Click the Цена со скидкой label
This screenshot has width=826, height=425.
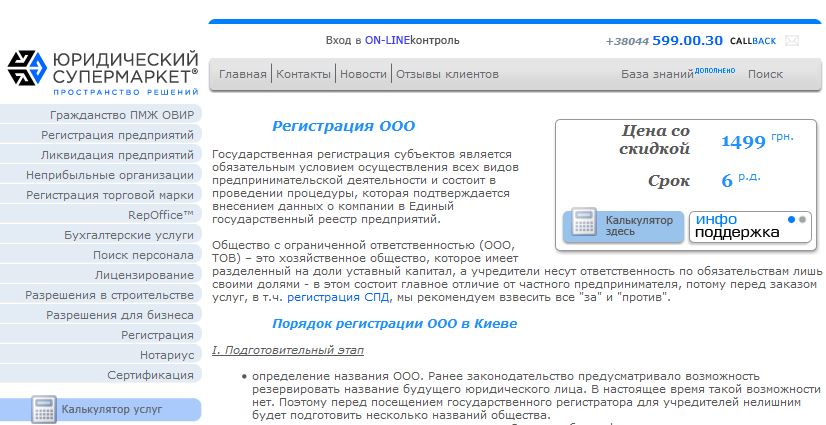(x=655, y=140)
